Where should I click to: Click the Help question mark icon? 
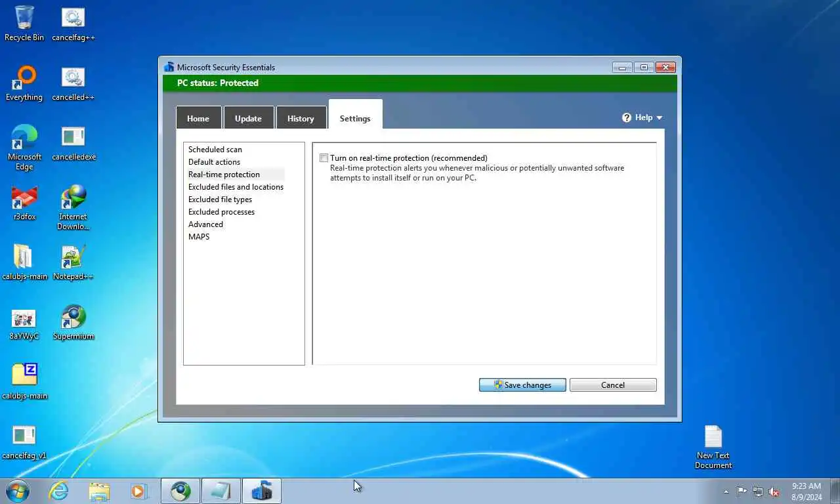627,117
